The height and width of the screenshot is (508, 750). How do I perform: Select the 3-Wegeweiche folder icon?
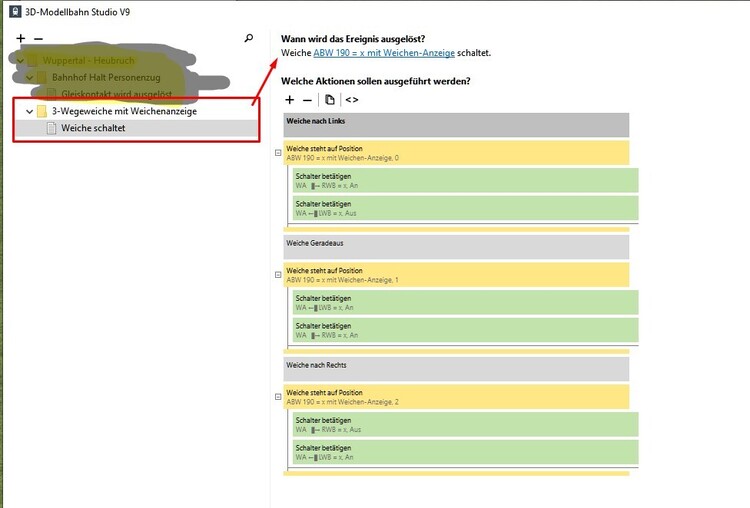(42, 111)
